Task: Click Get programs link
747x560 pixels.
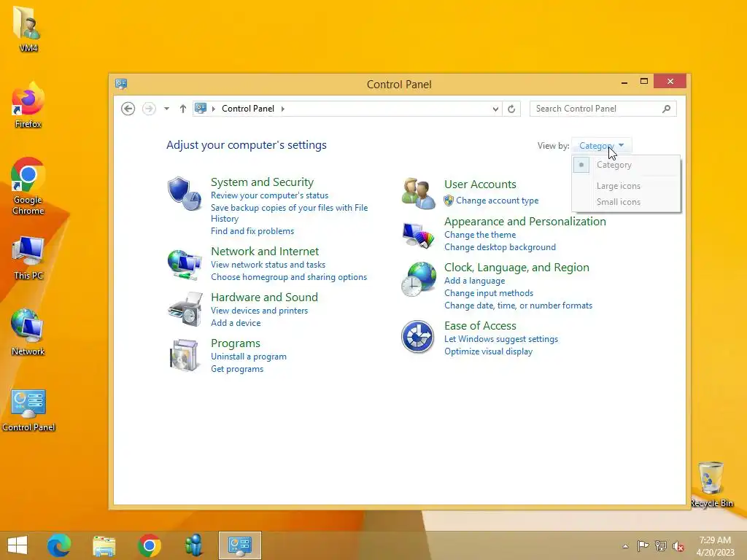Action: tap(237, 369)
